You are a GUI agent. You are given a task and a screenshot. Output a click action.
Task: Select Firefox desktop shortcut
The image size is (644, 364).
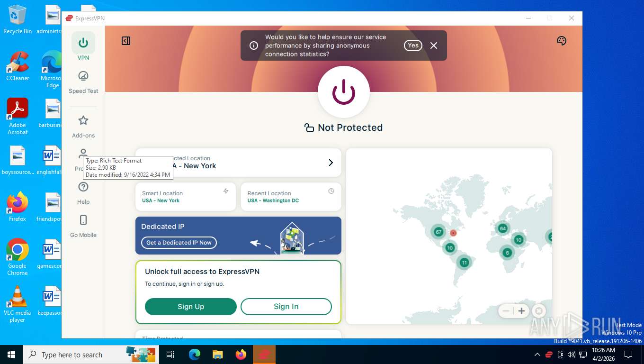[x=18, y=207]
